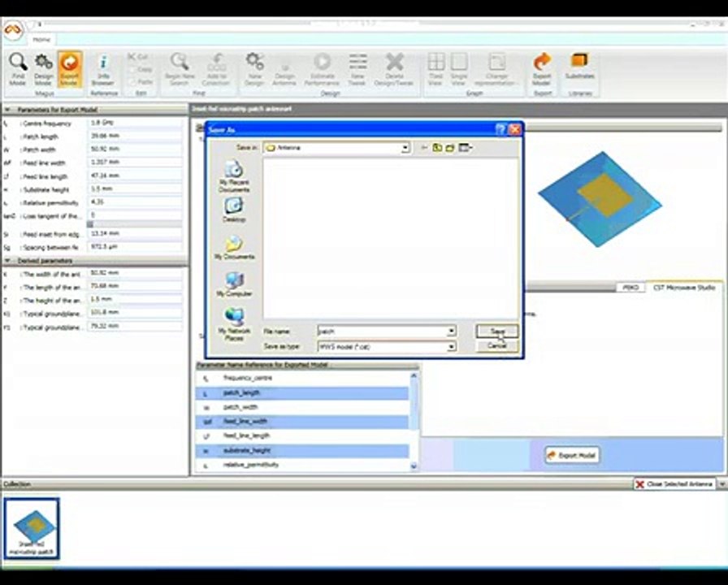
Task: Click the Copy command in Edit group
Action: pyautogui.click(x=141, y=69)
